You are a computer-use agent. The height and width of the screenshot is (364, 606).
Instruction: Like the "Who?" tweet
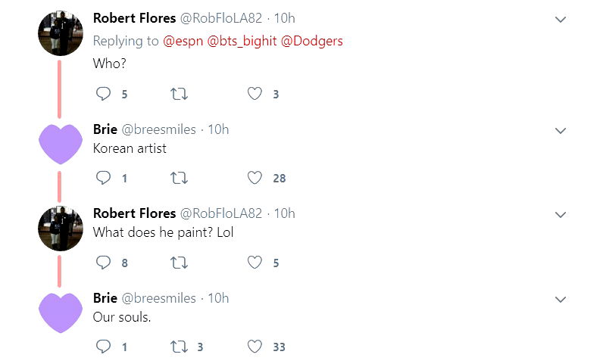pos(255,95)
